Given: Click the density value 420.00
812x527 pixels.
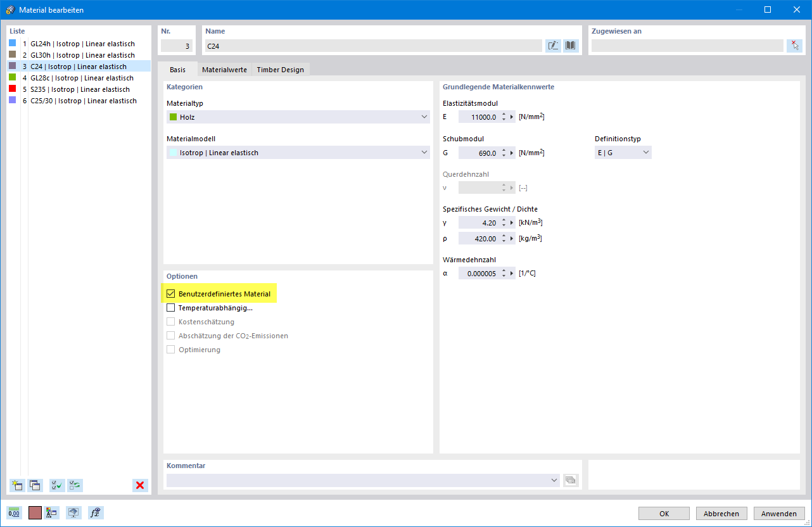Looking at the screenshot, I should 478,239.
